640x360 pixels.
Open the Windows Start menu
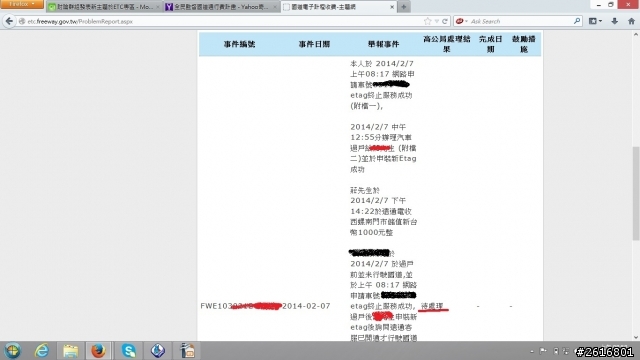tap(12, 351)
